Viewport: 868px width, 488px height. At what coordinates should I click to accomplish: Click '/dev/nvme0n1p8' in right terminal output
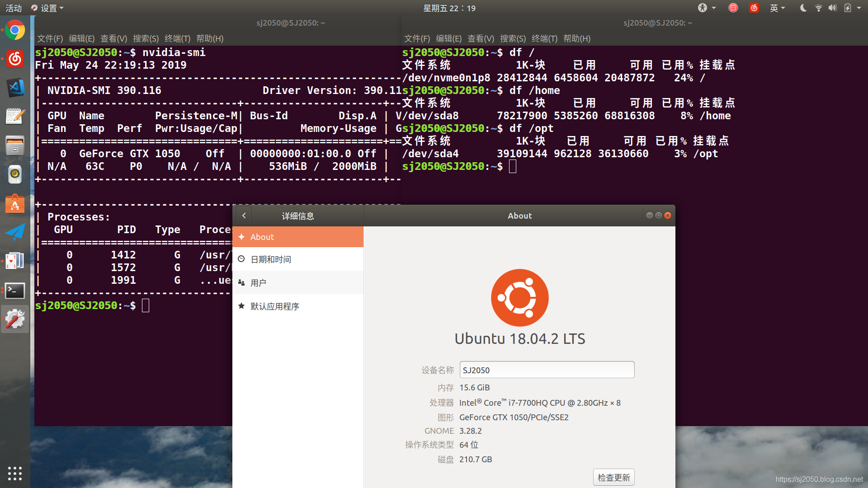pos(446,78)
